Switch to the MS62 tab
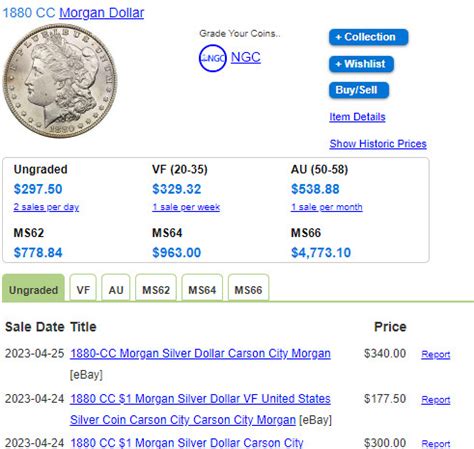Viewport: 474px width, 449px height. (x=156, y=289)
